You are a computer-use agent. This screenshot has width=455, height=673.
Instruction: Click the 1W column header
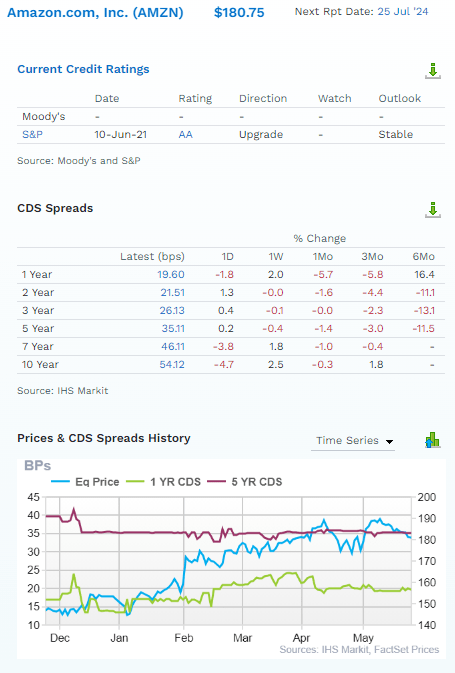pos(276,256)
